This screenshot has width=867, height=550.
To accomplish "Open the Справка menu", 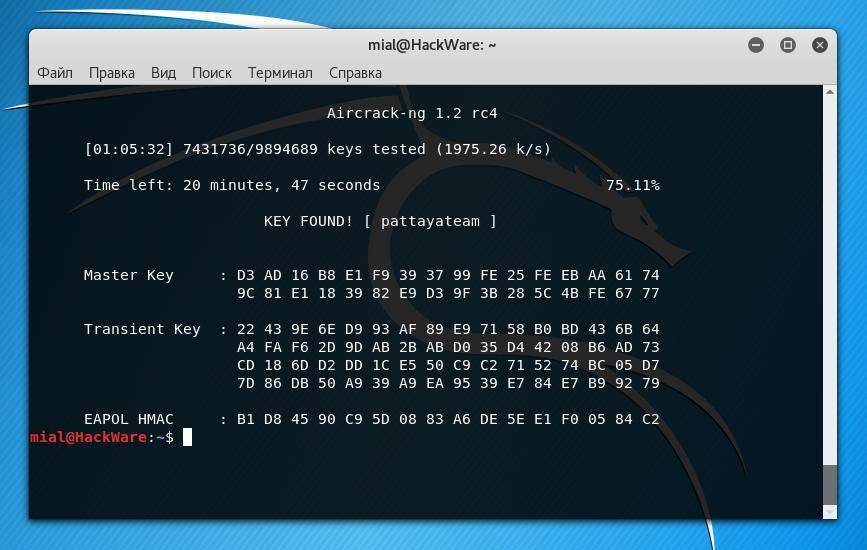I will pos(355,73).
